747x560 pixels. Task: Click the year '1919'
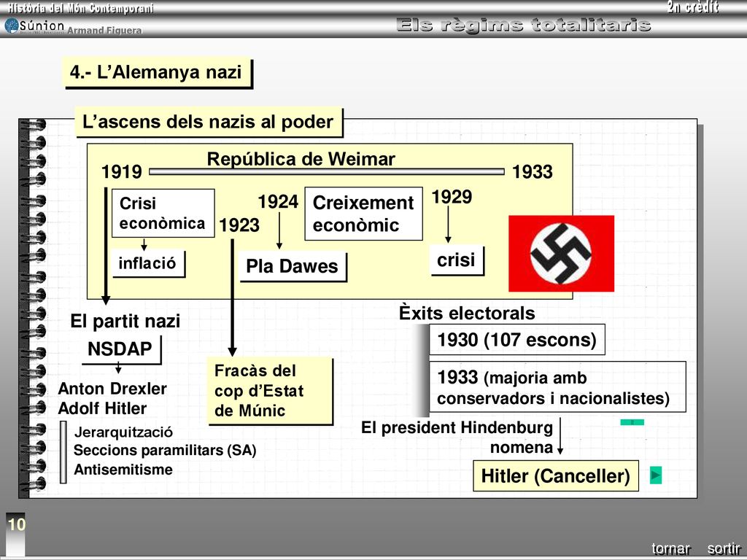coord(122,172)
